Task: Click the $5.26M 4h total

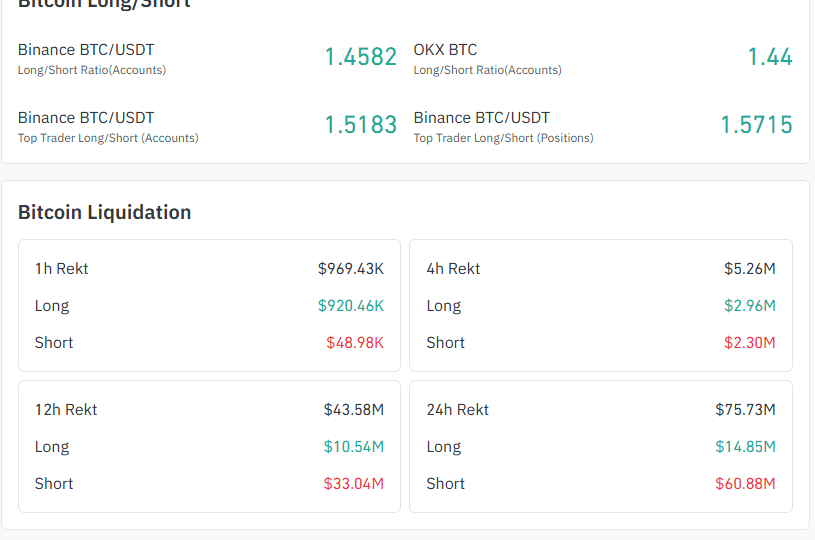Action: tap(750, 269)
